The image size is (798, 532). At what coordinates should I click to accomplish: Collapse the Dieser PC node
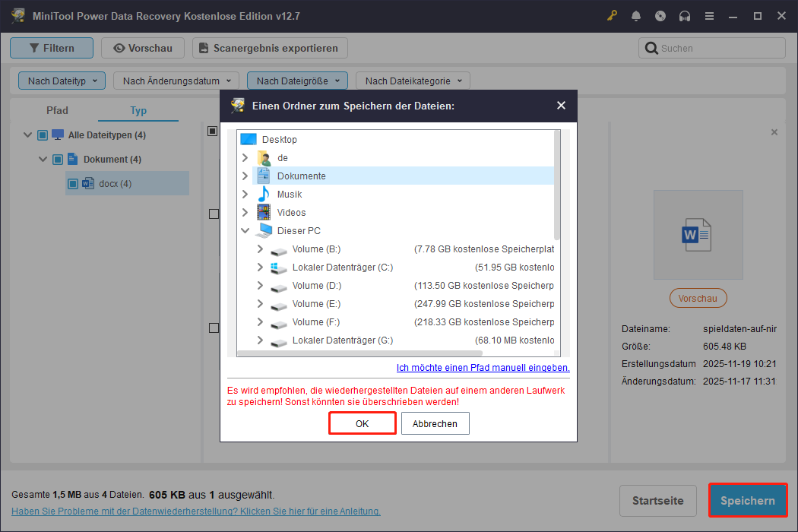245,230
